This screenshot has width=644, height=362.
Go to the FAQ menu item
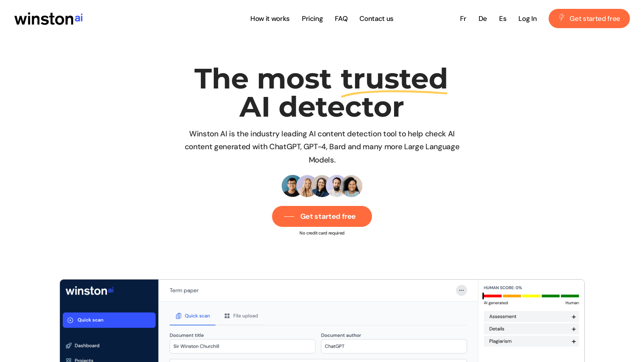pos(341,19)
